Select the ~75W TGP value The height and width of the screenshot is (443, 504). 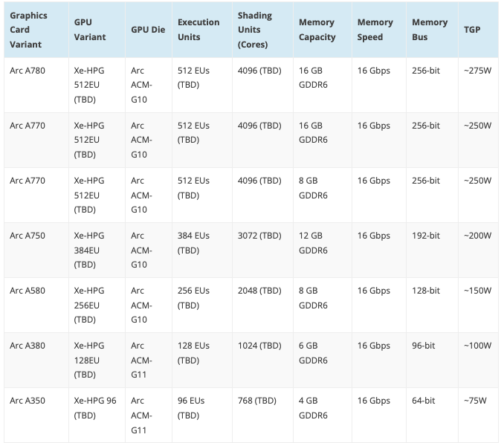point(475,401)
